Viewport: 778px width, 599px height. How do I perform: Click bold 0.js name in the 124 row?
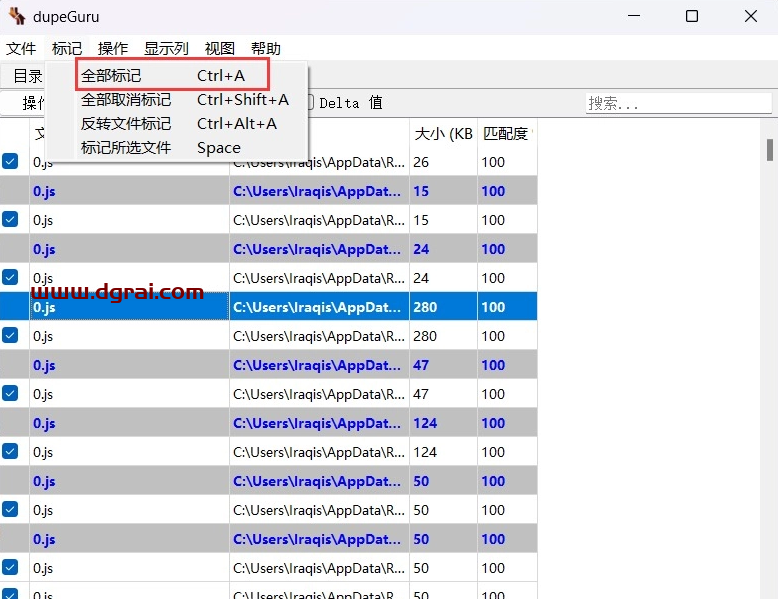tap(44, 423)
